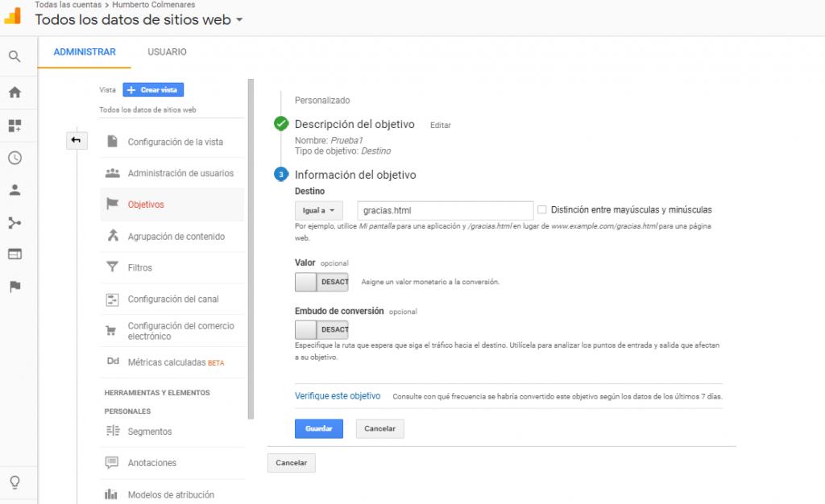Enable the Valor monetary value toggle

tap(321, 282)
